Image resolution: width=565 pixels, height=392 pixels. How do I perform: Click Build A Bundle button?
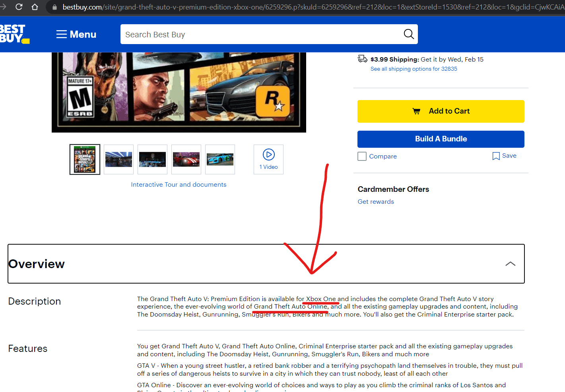tap(441, 139)
